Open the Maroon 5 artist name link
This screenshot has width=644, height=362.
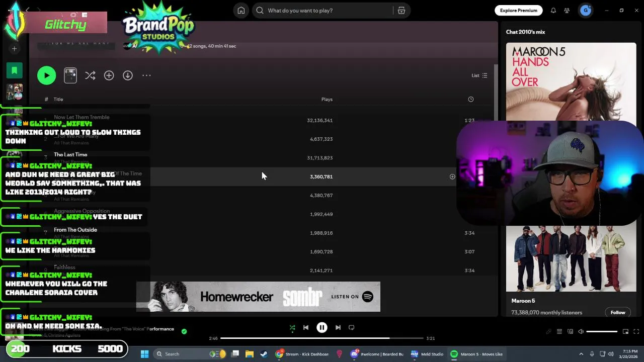523,301
